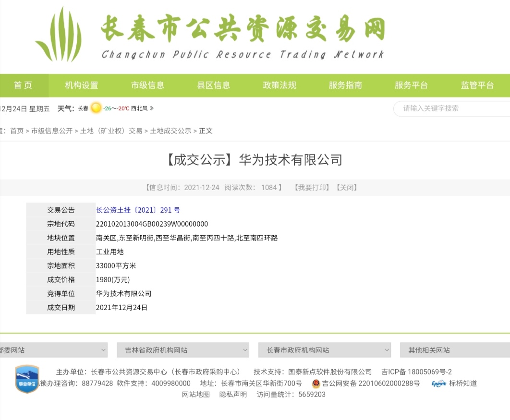Click the keyword search input field
This screenshot has width=510, height=420.
click(451, 108)
